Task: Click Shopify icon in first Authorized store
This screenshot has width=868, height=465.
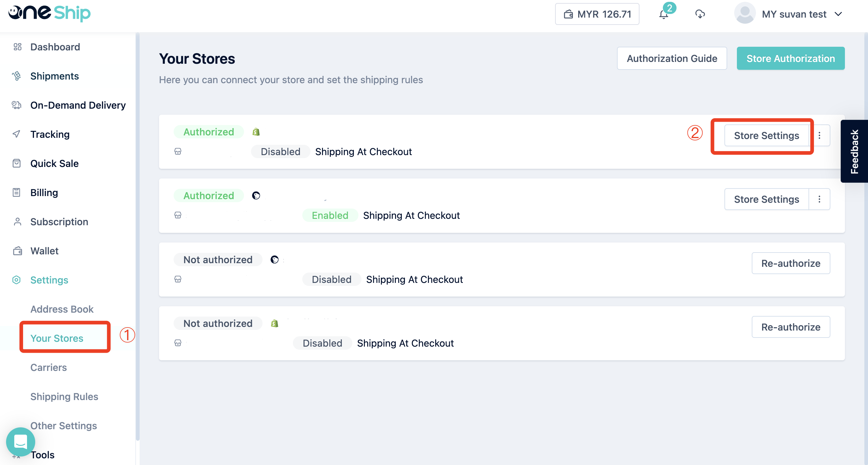Action: click(256, 132)
